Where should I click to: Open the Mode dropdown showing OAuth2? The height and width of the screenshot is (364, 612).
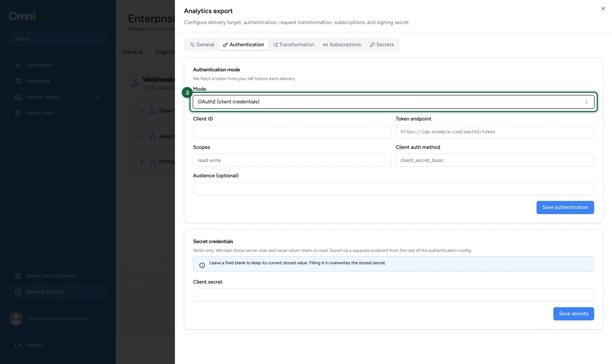(x=393, y=102)
